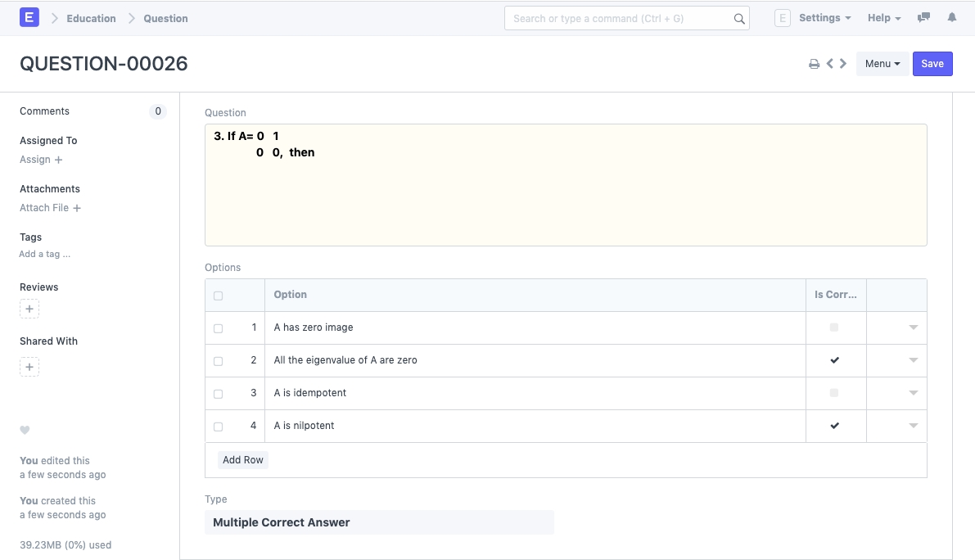Add a review with plus icon
Viewport: 975px width, 560px height.
(x=29, y=309)
